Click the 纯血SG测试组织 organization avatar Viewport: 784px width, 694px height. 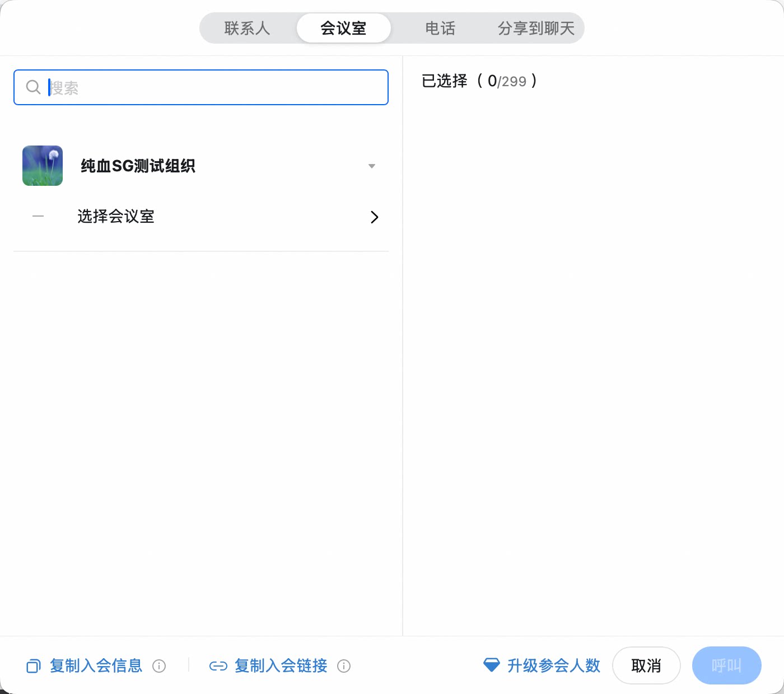click(43, 166)
